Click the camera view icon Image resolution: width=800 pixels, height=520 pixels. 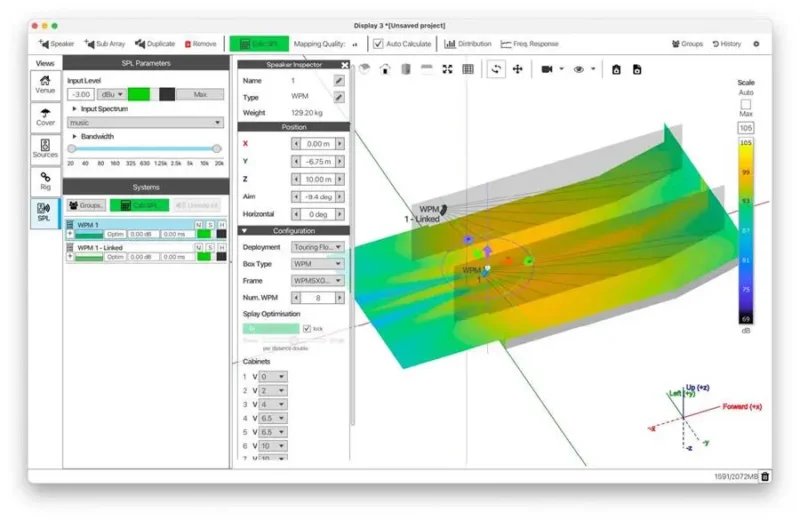(547, 69)
